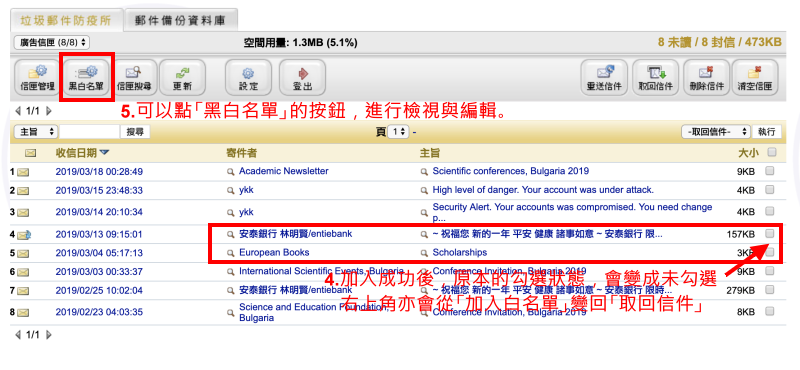Check the 8KB Science and Education checkbox
Image resolution: width=800 pixels, height=370 pixels.
pyautogui.click(x=770, y=311)
